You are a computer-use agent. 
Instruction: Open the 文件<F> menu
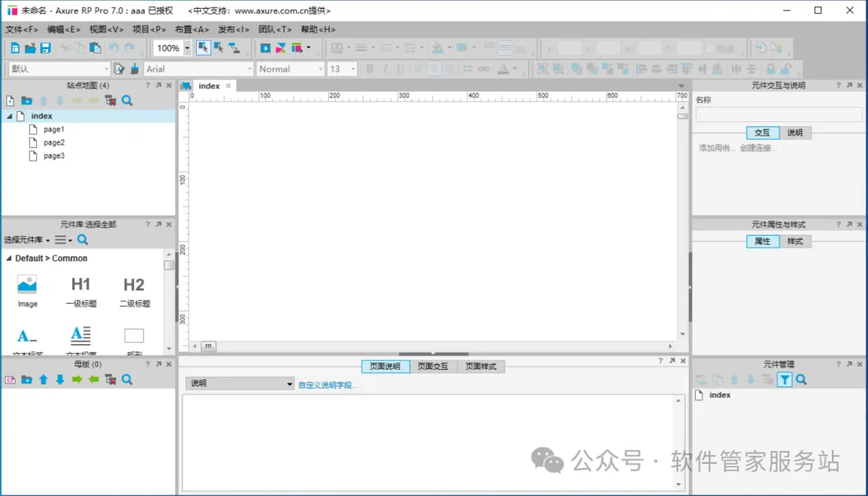click(22, 29)
